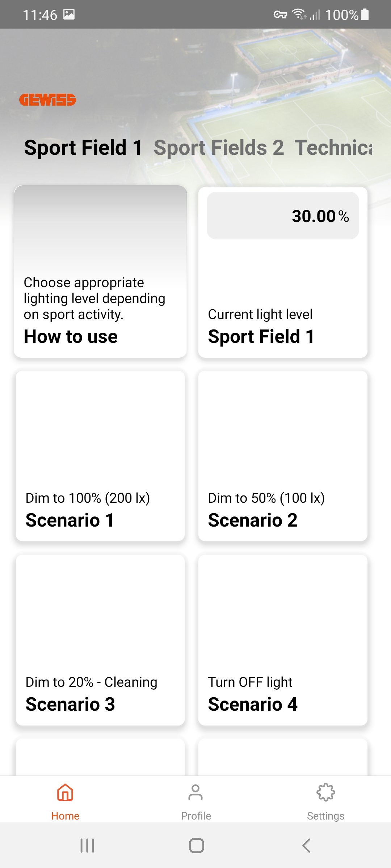Open the Sport Field 1 current light level card
This screenshot has width=391, height=868.
coord(283,272)
